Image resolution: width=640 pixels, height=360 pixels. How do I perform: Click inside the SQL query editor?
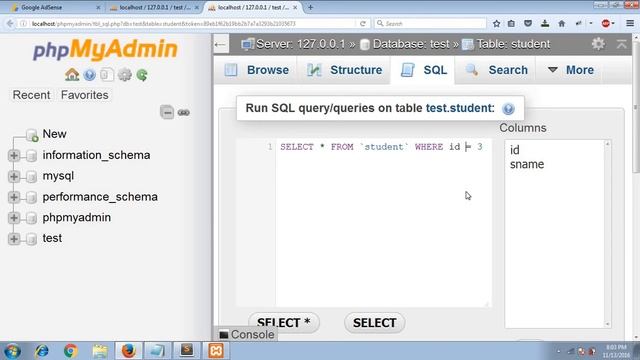[x=384, y=222]
